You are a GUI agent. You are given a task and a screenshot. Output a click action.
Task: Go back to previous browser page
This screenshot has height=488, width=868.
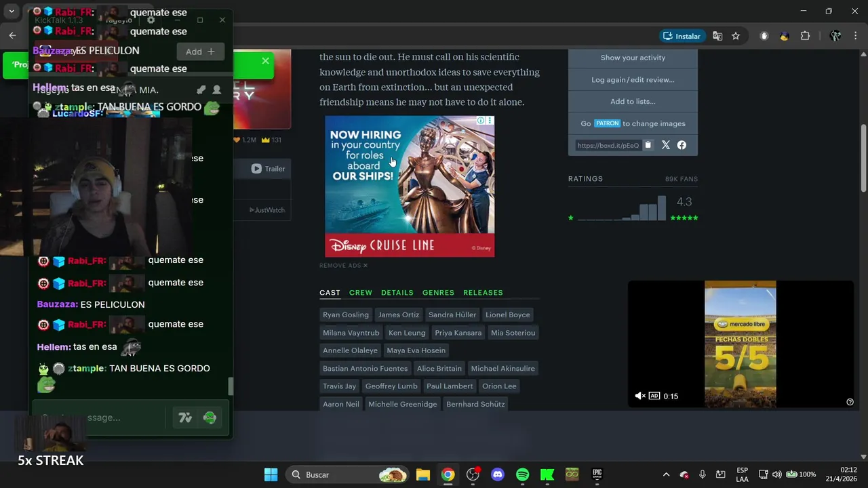(x=12, y=35)
